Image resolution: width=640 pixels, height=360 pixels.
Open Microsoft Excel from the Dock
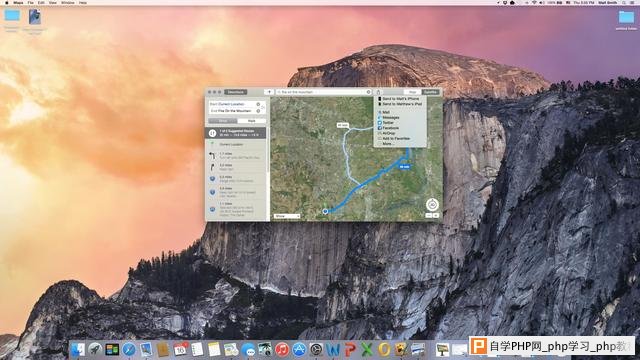(x=367, y=350)
